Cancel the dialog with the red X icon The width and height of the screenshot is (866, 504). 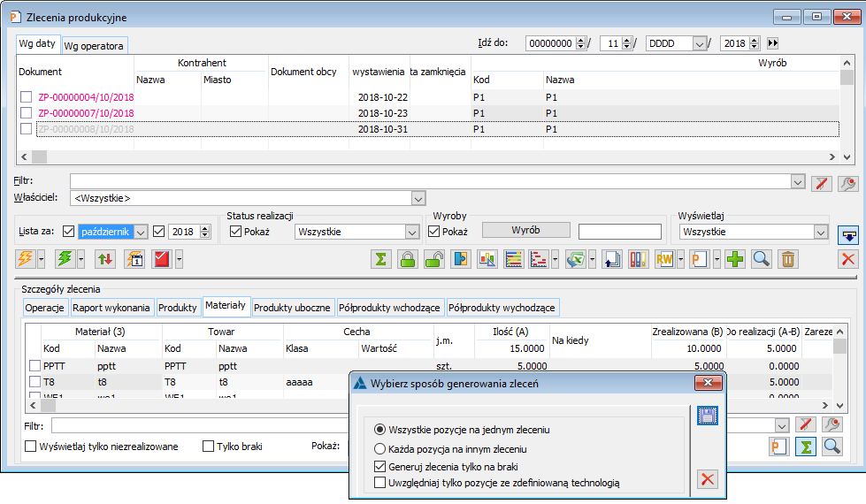pos(707,479)
